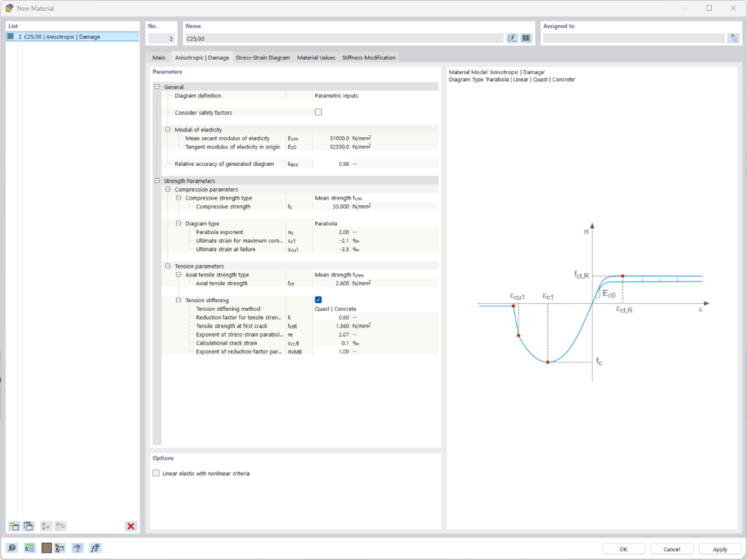Click the OK button
The height and width of the screenshot is (560, 747).
623,549
